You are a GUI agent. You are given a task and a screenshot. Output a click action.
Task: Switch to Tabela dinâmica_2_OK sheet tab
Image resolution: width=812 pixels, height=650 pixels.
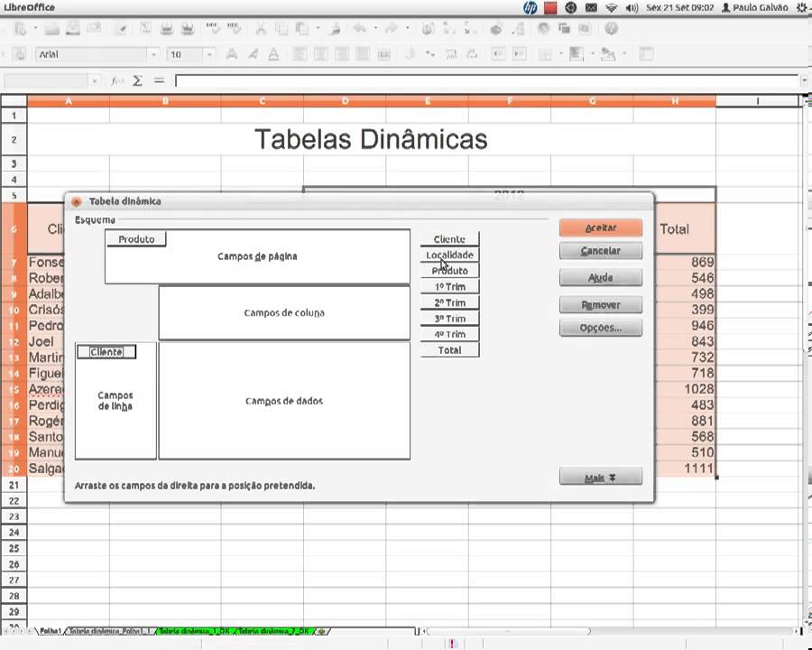274,631
